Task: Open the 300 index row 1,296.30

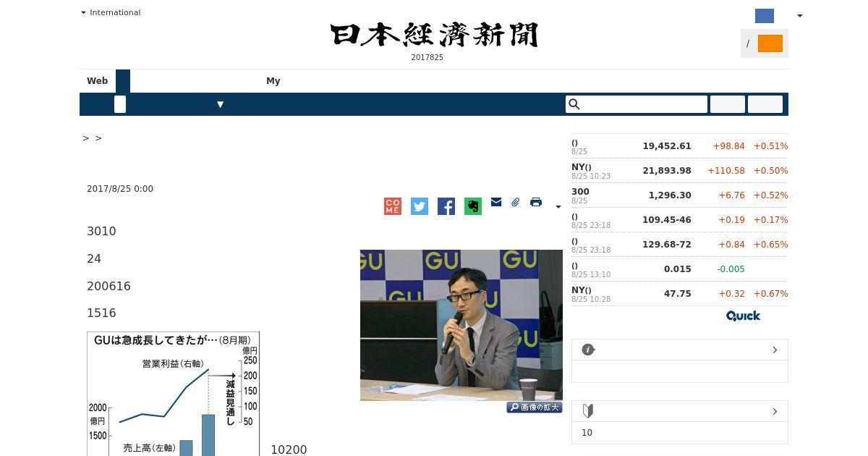Action: (x=680, y=195)
